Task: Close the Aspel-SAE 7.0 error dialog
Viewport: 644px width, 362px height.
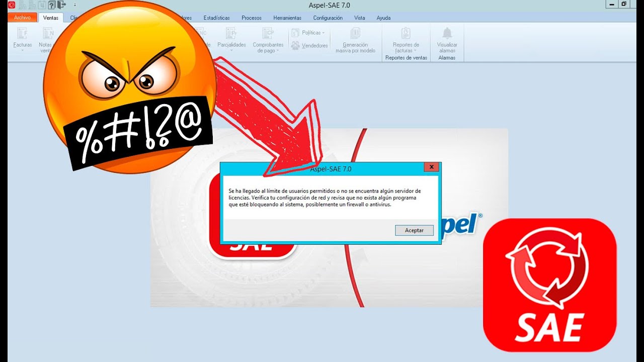Action: [431, 167]
